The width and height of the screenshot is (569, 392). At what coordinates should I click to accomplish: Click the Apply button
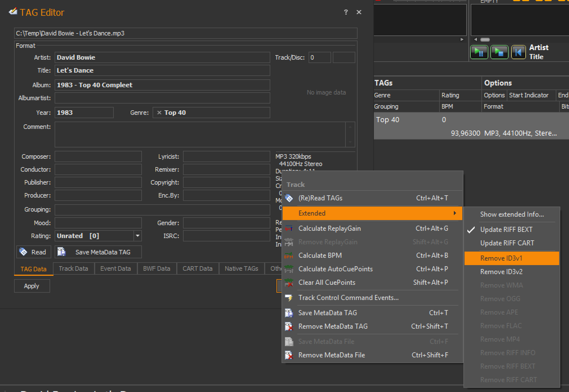pyautogui.click(x=32, y=286)
